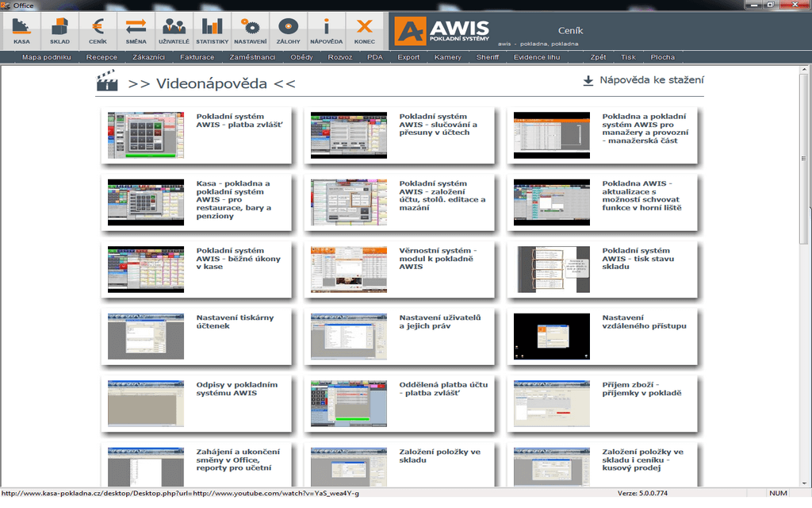Open the SKLAD warehouse icon
This screenshot has width=812, height=508.
click(x=59, y=31)
